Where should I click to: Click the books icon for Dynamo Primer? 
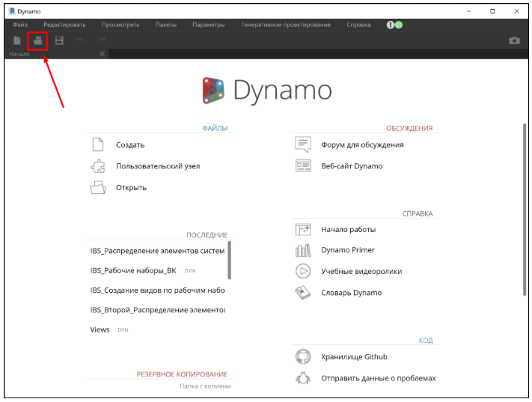point(303,251)
